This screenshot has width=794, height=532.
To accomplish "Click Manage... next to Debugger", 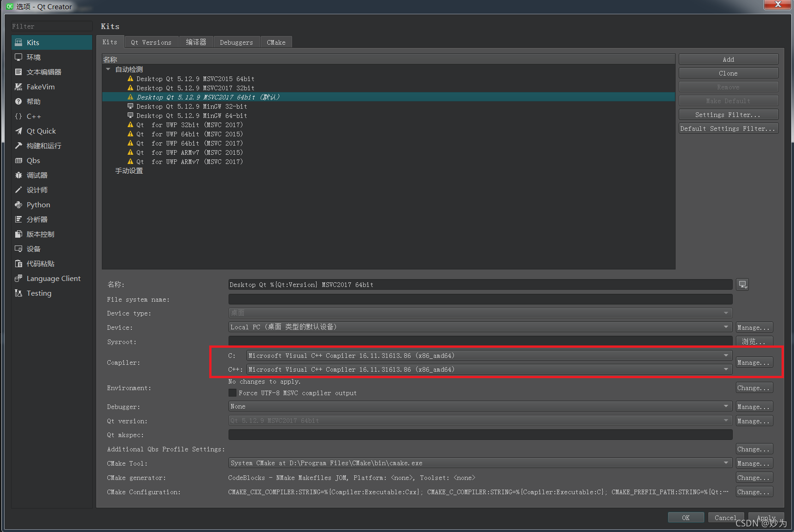I will [754, 407].
